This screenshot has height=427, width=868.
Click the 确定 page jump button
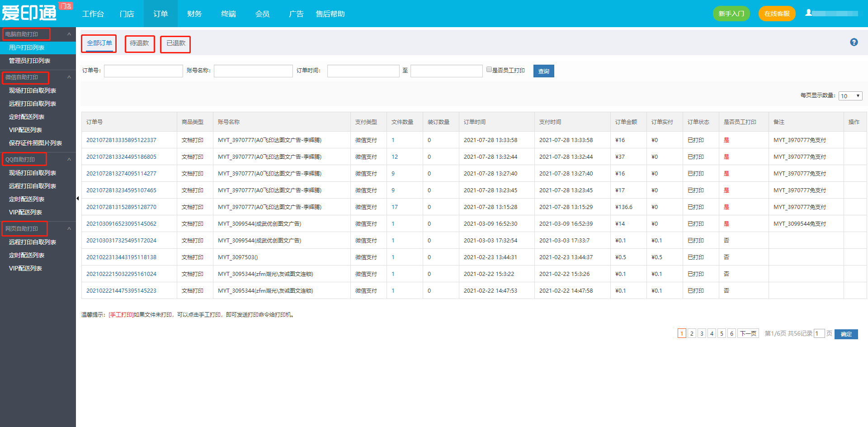(846, 334)
